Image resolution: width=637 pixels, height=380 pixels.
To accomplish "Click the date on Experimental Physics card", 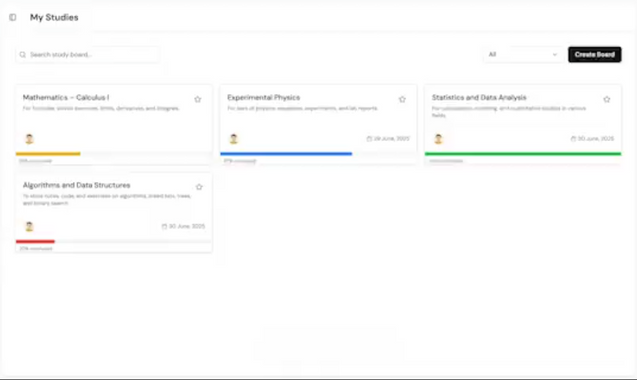I will point(392,139).
